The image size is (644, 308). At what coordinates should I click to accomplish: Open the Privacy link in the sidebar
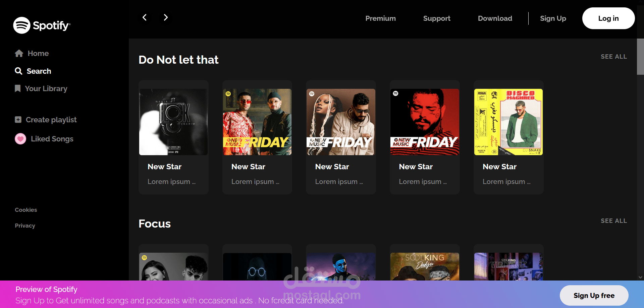[x=25, y=226]
